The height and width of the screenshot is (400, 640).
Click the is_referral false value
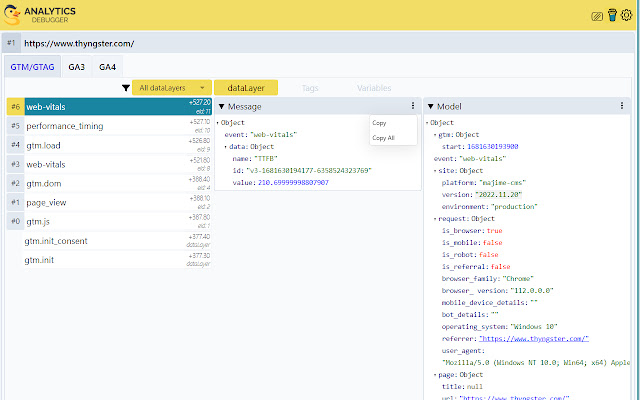pyautogui.click(x=500, y=267)
